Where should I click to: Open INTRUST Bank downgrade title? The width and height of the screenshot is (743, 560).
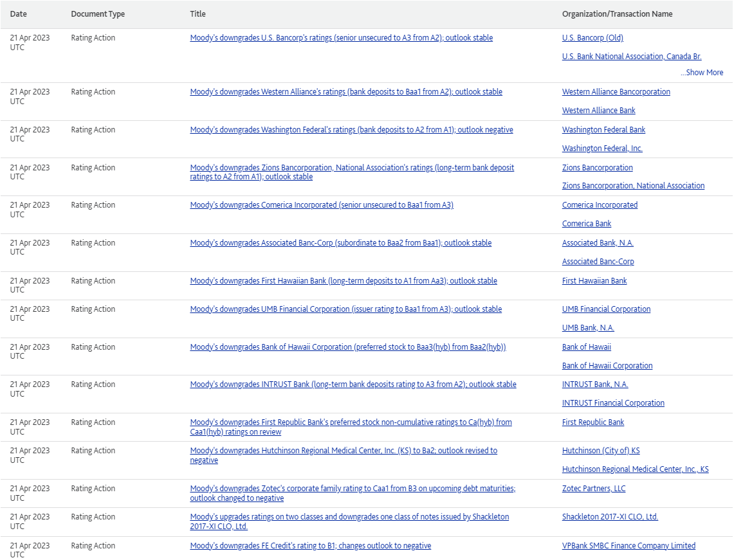(x=353, y=384)
